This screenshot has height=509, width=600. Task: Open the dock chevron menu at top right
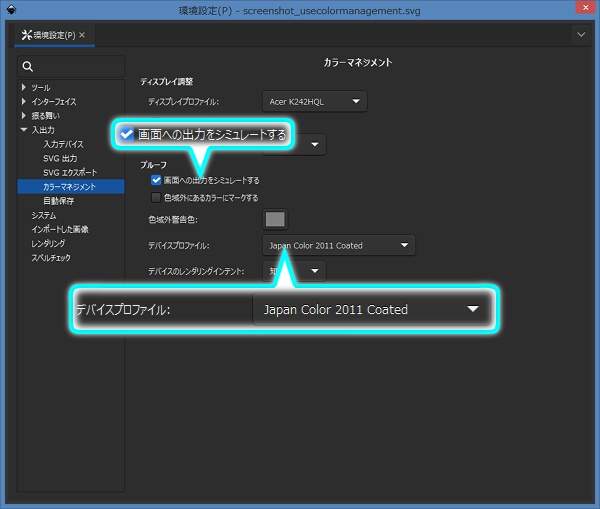581,35
